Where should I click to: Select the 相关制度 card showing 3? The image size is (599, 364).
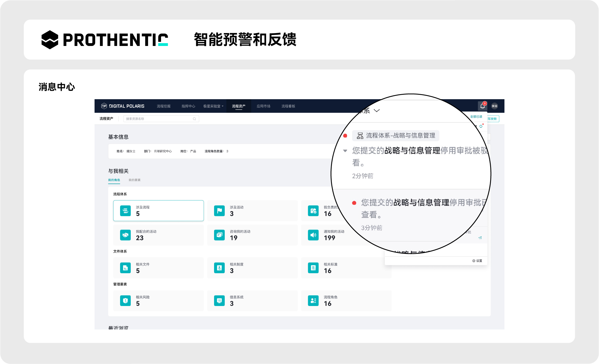coord(252,268)
